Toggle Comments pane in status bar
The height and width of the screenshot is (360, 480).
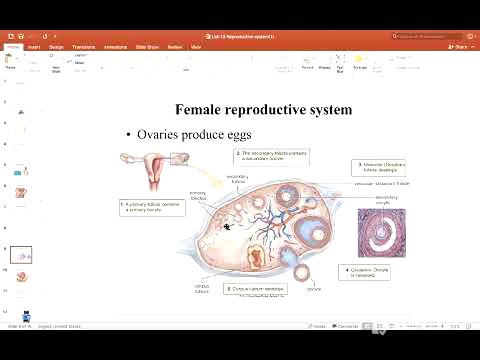[345, 326]
